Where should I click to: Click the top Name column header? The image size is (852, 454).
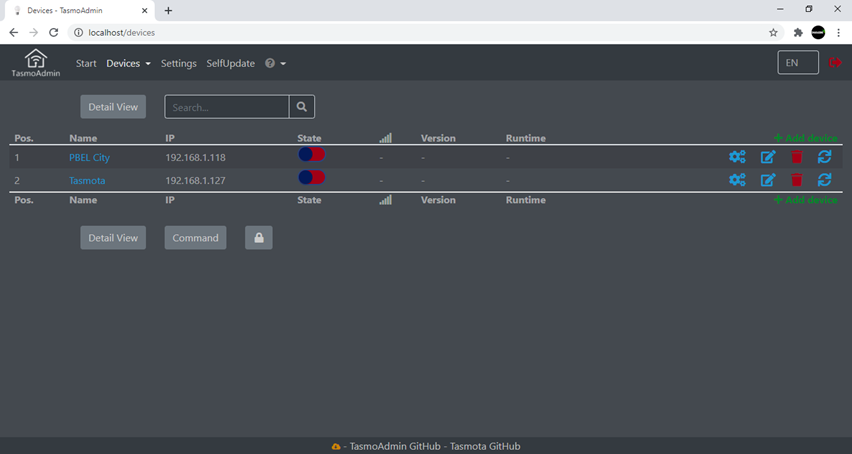click(83, 138)
